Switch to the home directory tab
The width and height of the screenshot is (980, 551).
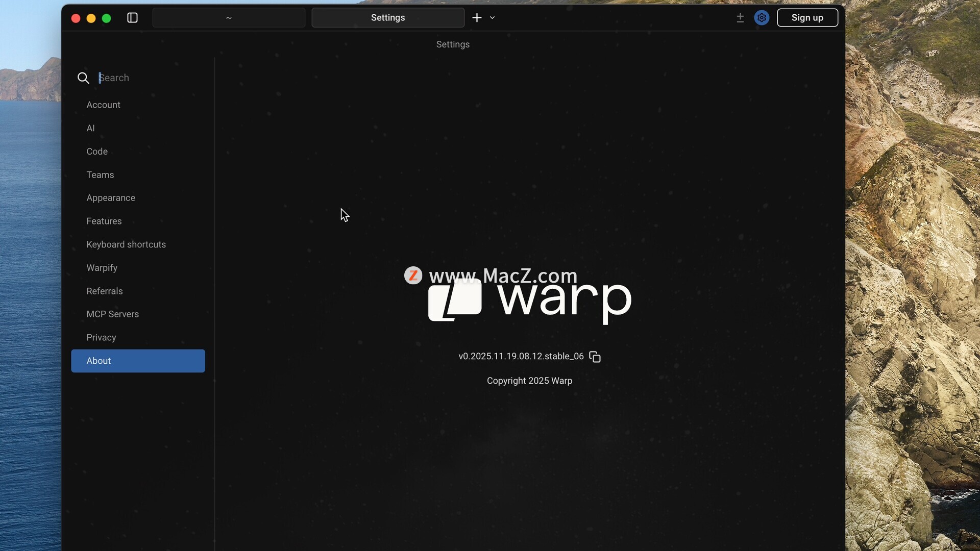tap(229, 18)
